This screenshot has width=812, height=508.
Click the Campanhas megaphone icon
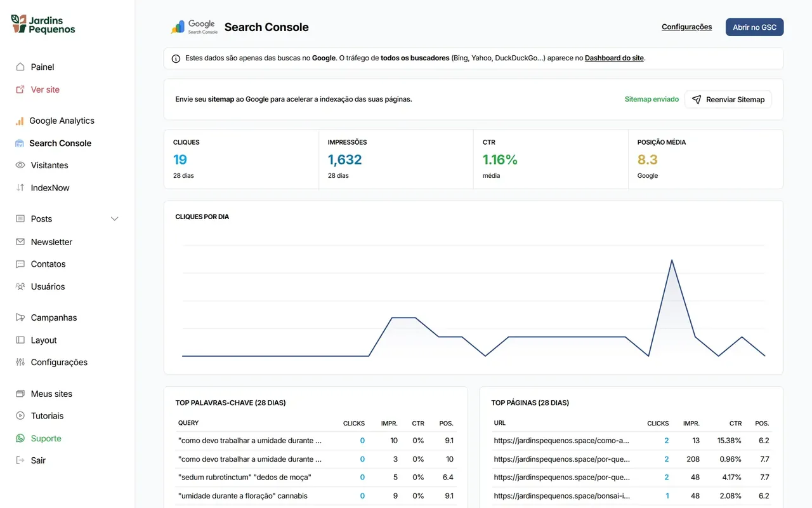point(20,317)
